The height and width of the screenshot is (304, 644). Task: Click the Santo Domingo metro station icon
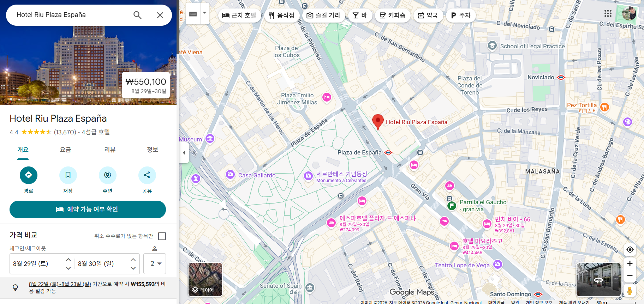click(538, 294)
